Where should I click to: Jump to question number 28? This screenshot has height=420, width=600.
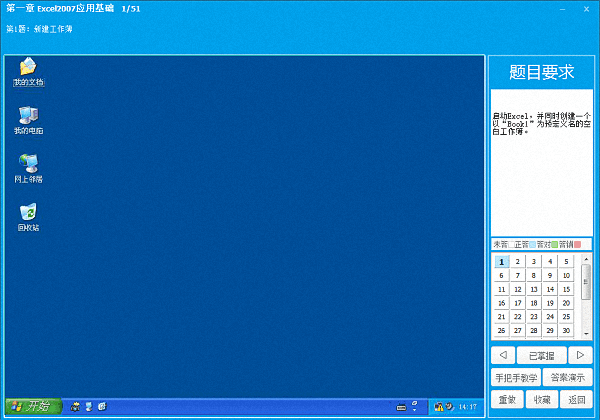[534, 330]
